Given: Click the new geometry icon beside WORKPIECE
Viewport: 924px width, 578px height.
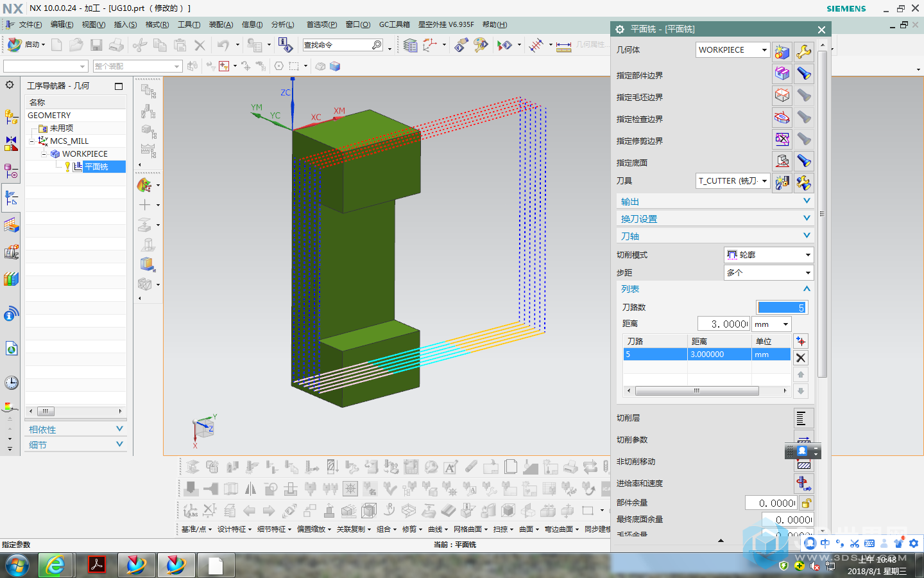Looking at the screenshot, I should coord(782,51).
